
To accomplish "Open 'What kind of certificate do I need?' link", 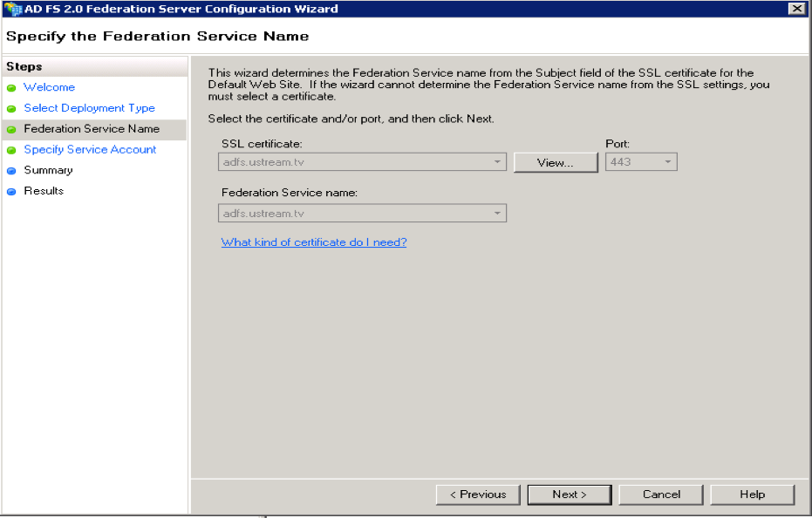I will [x=314, y=242].
